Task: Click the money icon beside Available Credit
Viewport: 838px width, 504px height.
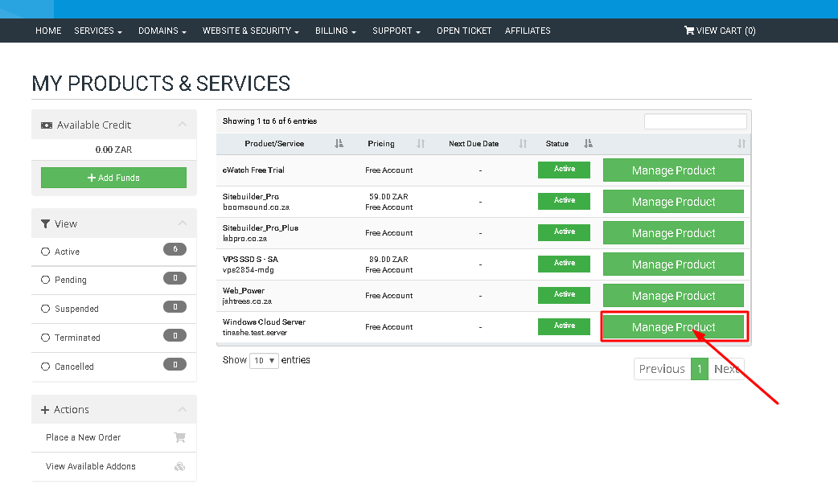Action: pyautogui.click(x=47, y=125)
